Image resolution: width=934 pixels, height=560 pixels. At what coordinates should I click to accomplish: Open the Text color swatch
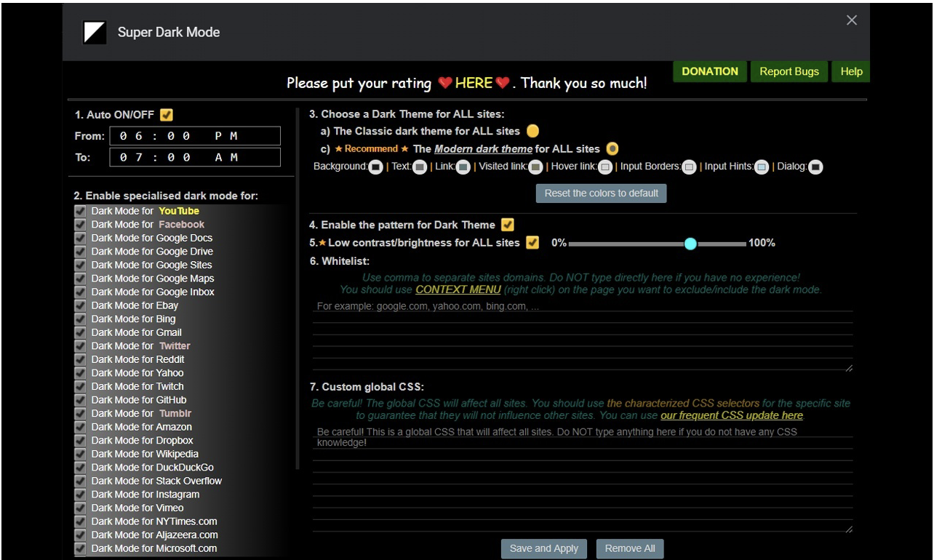click(419, 167)
